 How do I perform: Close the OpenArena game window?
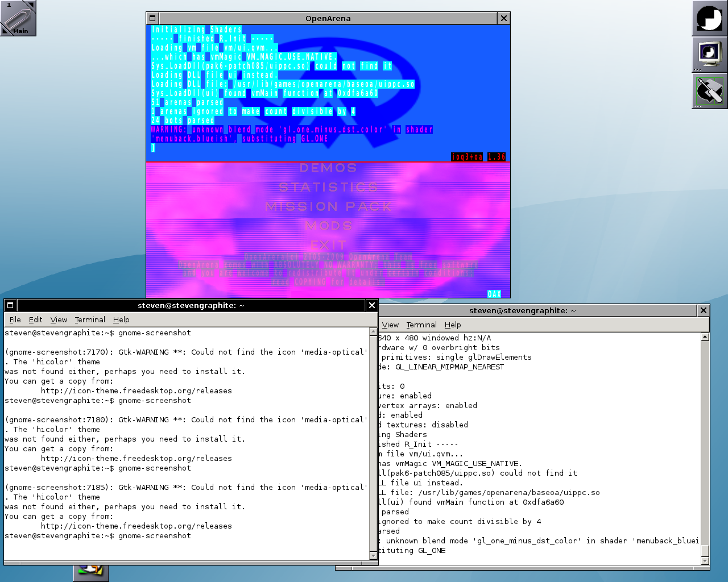[x=503, y=18]
